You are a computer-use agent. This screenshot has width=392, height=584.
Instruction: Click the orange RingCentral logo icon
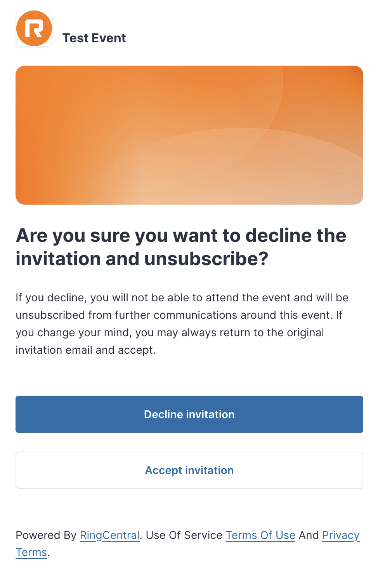pyautogui.click(x=34, y=29)
